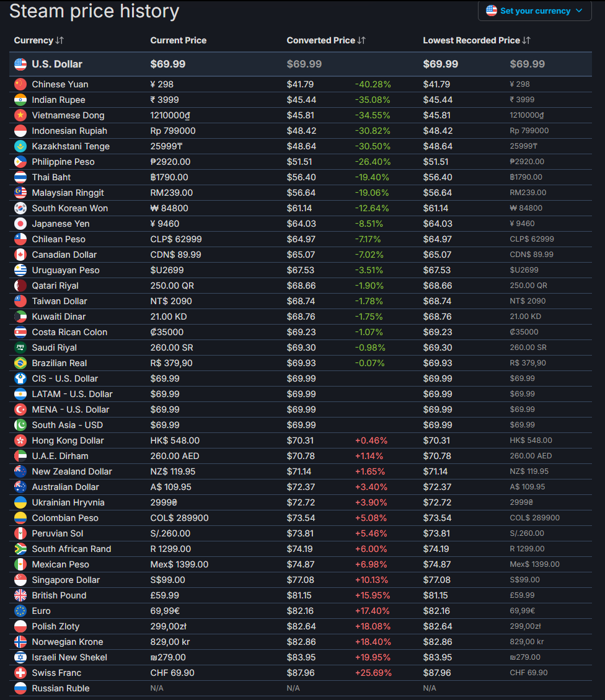Click the Brazilian Real flag icon
This screenshot has height=700, width=605.
20,363
